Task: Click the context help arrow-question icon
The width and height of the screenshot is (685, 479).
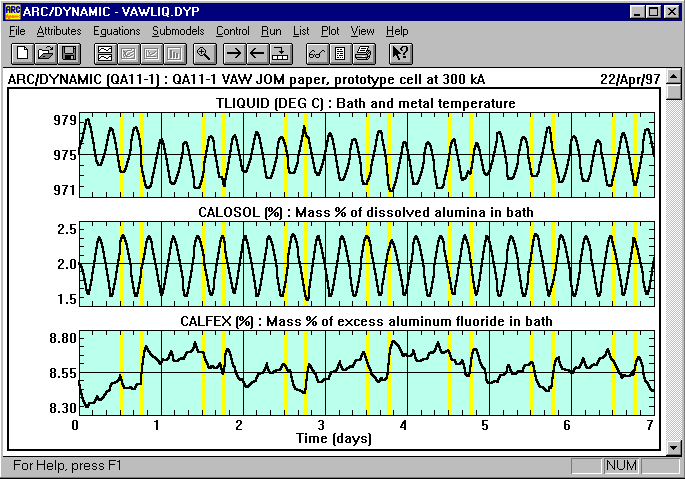Action: [x=400, y=53]
